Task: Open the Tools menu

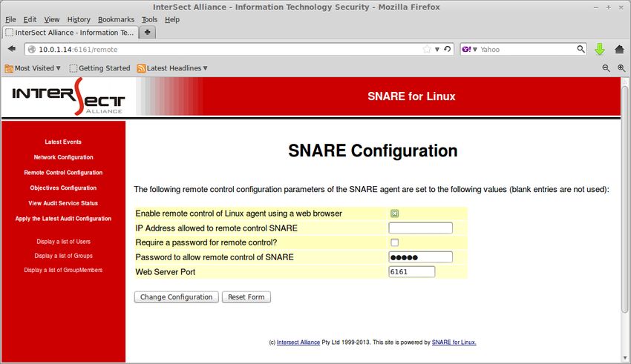Action: 149,19
